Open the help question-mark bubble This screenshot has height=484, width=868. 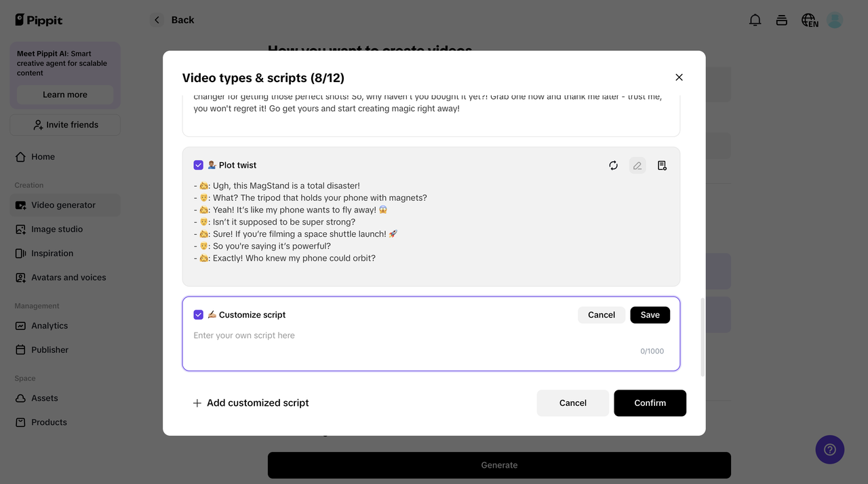[x=829, y=449]
